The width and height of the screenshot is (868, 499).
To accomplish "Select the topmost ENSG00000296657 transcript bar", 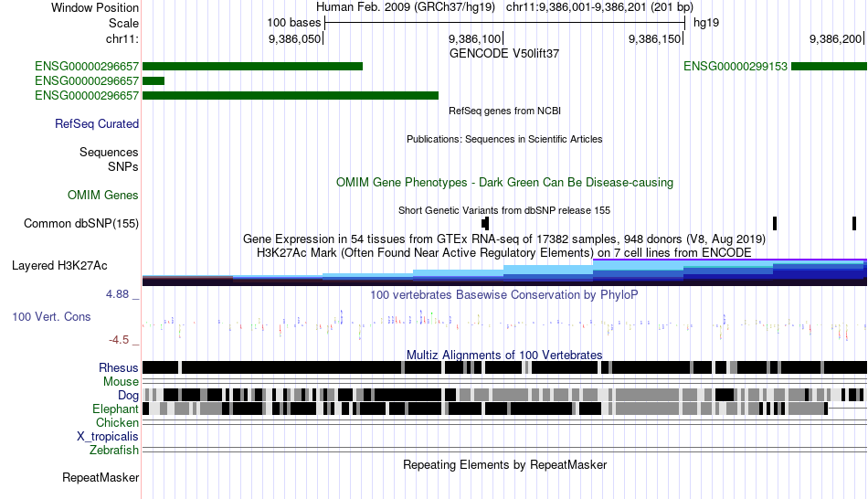I will 252,67.
